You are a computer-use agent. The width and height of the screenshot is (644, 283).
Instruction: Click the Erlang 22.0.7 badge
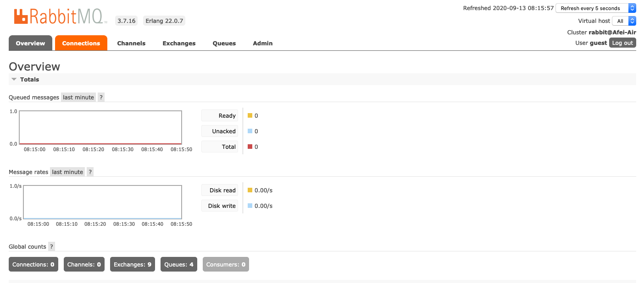click(164, 21)
